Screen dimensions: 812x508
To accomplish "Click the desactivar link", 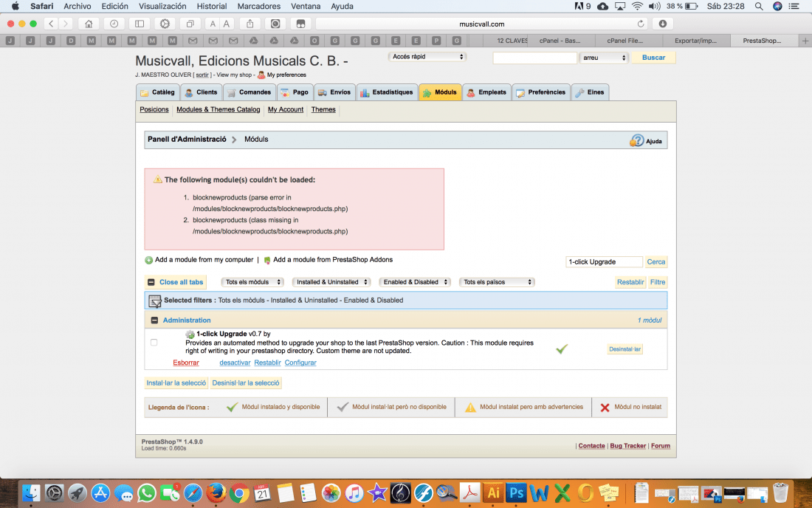I will coord(235,363).
